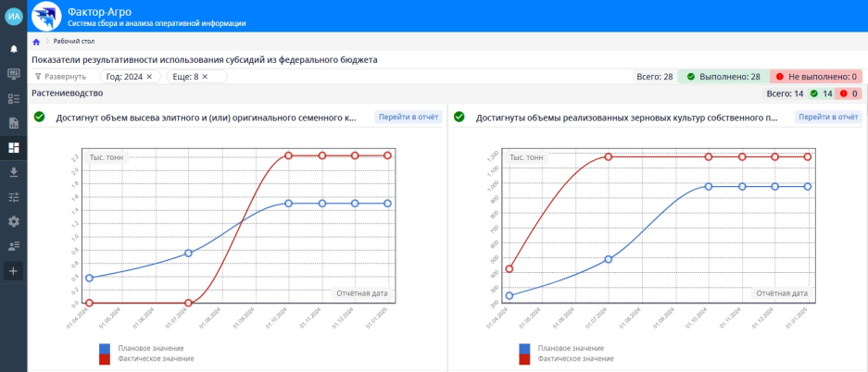Click Тыс. тонн label in left chart
This screenshot has width=868, height=372.
click(x=107, y=157)
